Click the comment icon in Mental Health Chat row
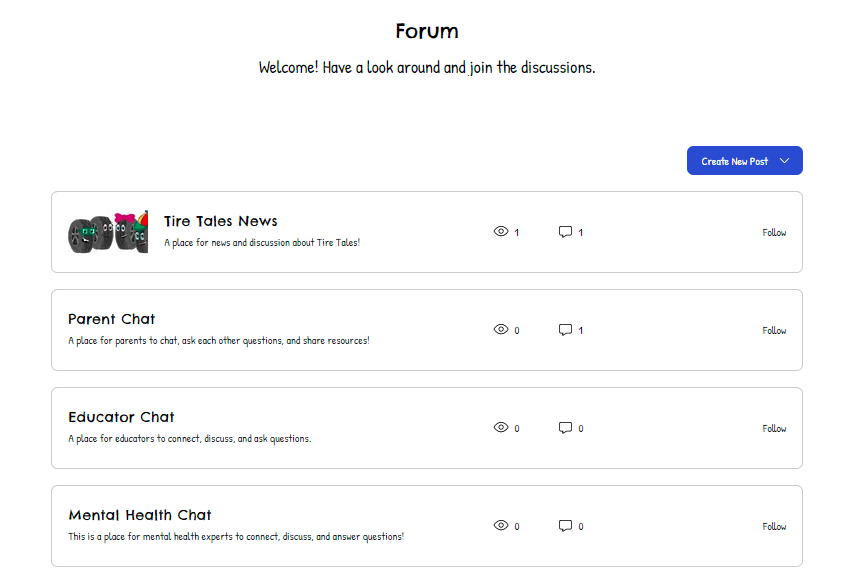The width and height of the screenshot is (867, 585). click(x=565, y=526)
